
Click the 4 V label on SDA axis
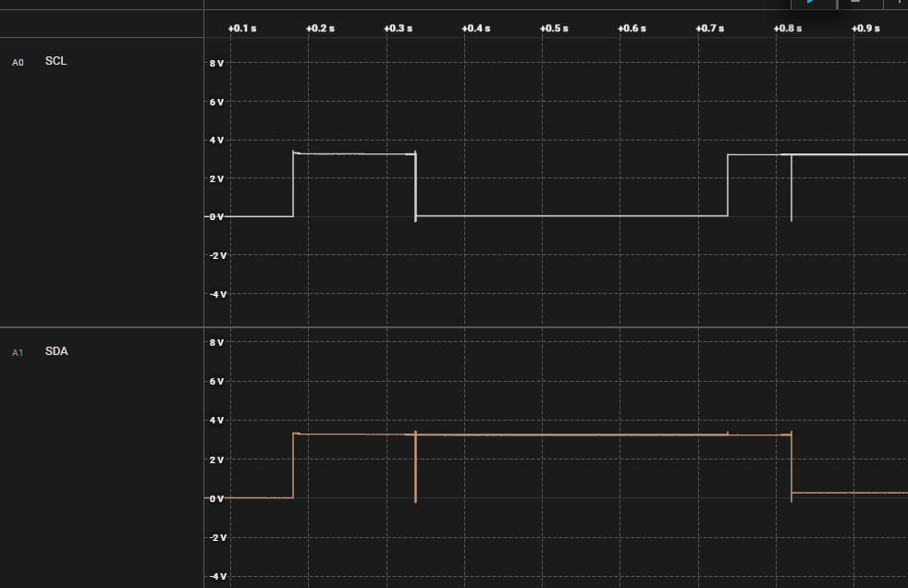coord(216,420)
